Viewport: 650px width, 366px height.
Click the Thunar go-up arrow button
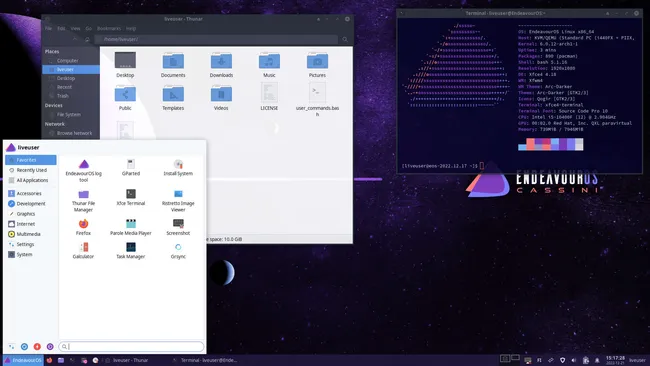(75, 39)
